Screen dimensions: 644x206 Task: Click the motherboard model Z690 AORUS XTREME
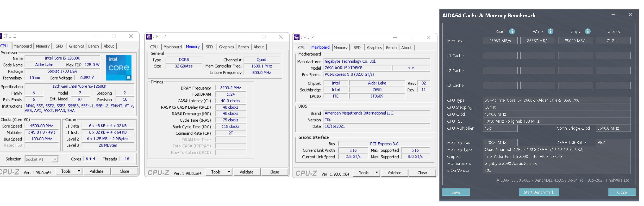tap(357, 68)
